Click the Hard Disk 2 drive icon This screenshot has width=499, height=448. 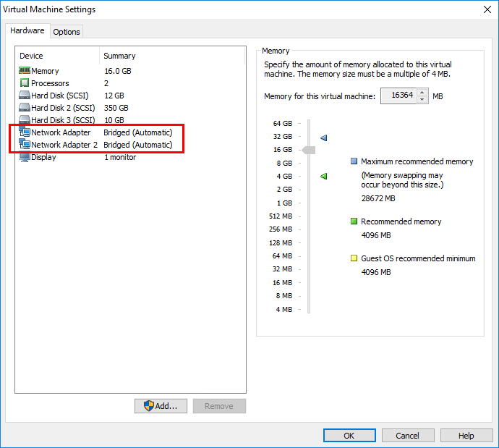25,107
